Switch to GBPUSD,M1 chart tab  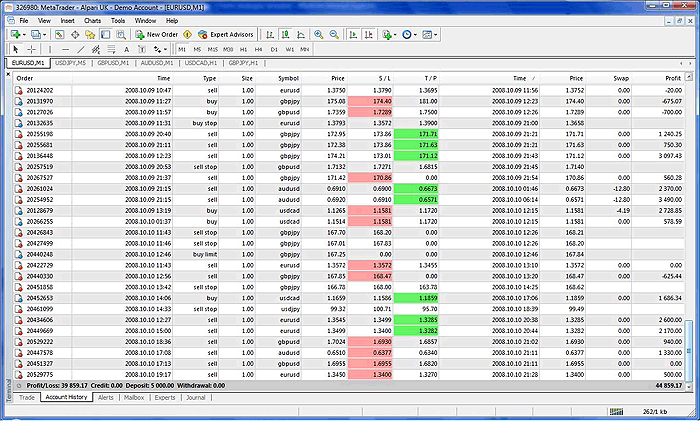113,63
